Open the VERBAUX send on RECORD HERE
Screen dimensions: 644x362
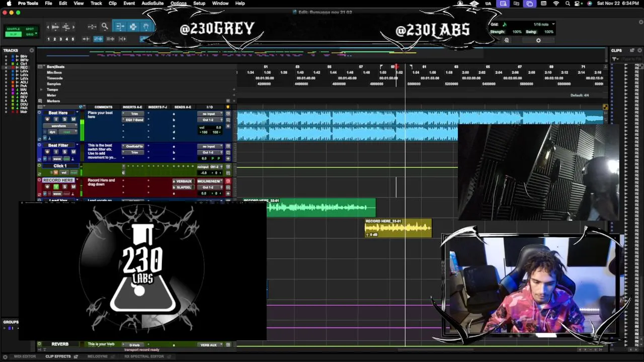point(184,181)
